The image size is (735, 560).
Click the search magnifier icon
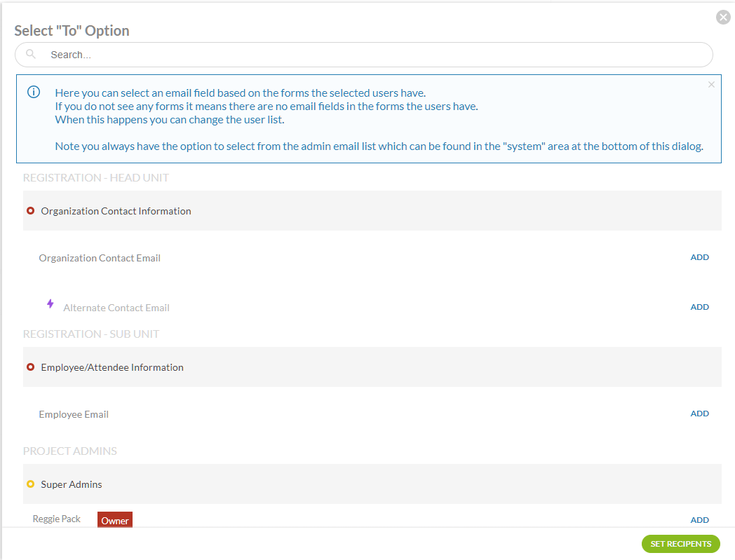point(31,54)
